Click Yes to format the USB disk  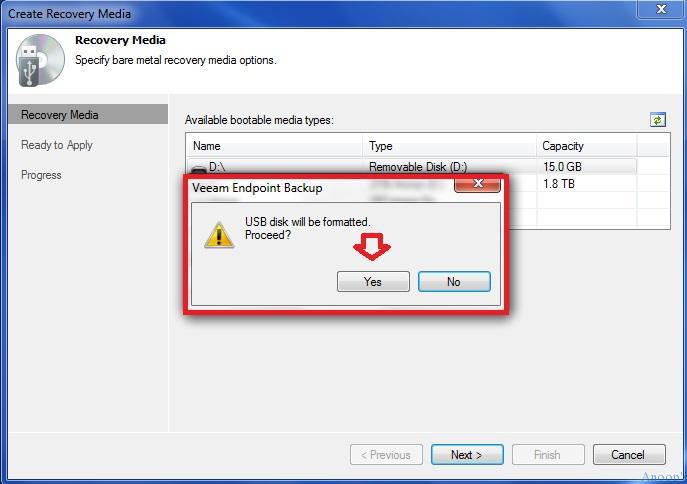pyautogui.click(x=373, y=281)
